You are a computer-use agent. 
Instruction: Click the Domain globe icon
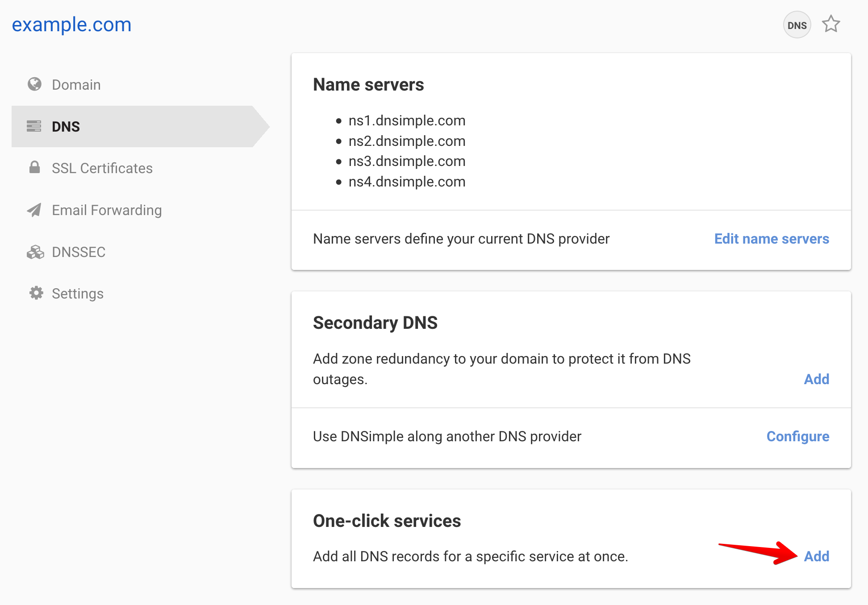36,84
